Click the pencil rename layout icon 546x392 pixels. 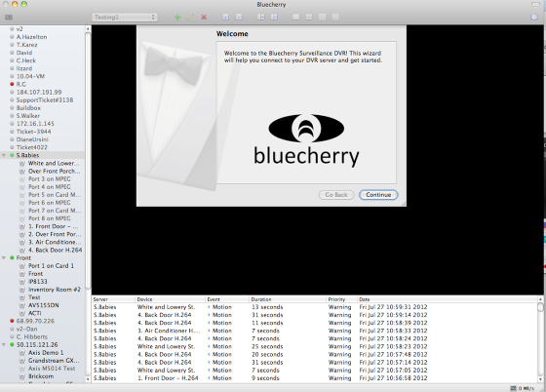190,17
